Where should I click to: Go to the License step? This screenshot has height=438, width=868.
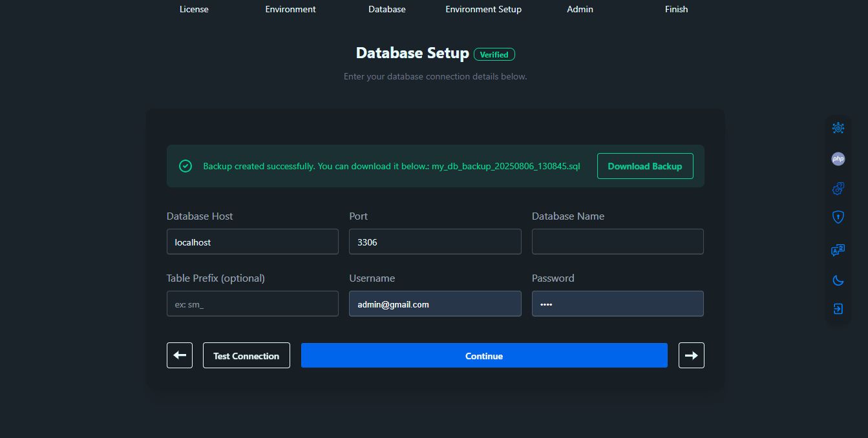(x=194, y=9)
